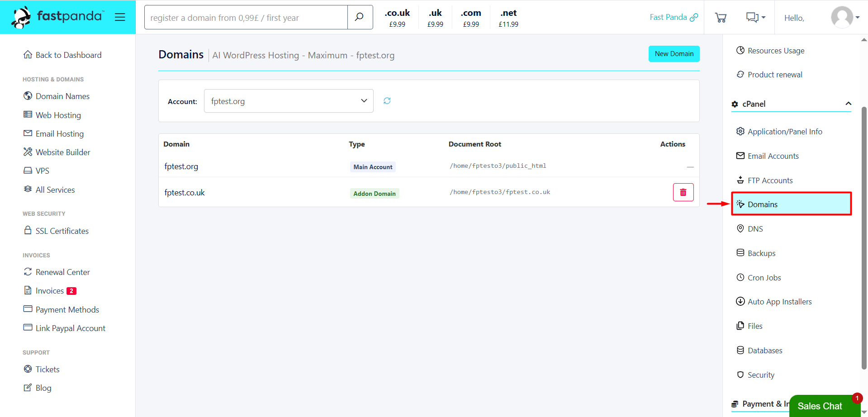Click the Blog edit icon
This screenshot has width=868, height=417.
[28, 388]
